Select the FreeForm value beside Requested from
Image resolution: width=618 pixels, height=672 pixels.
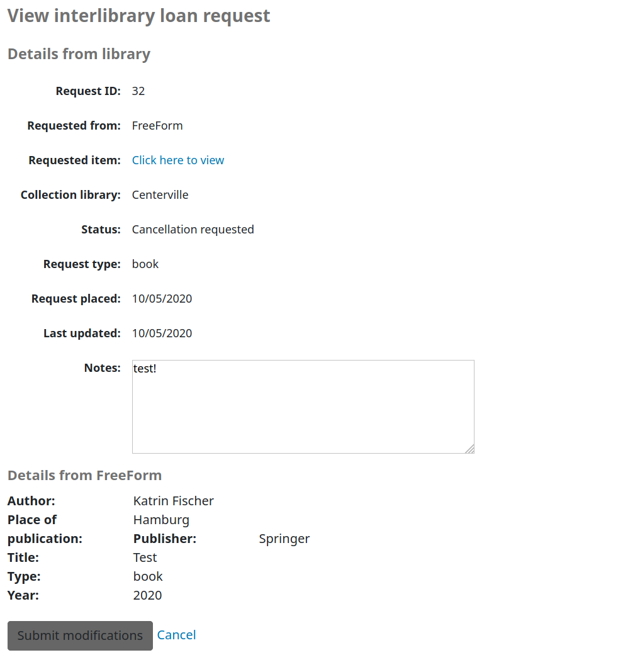pos(157,126)
